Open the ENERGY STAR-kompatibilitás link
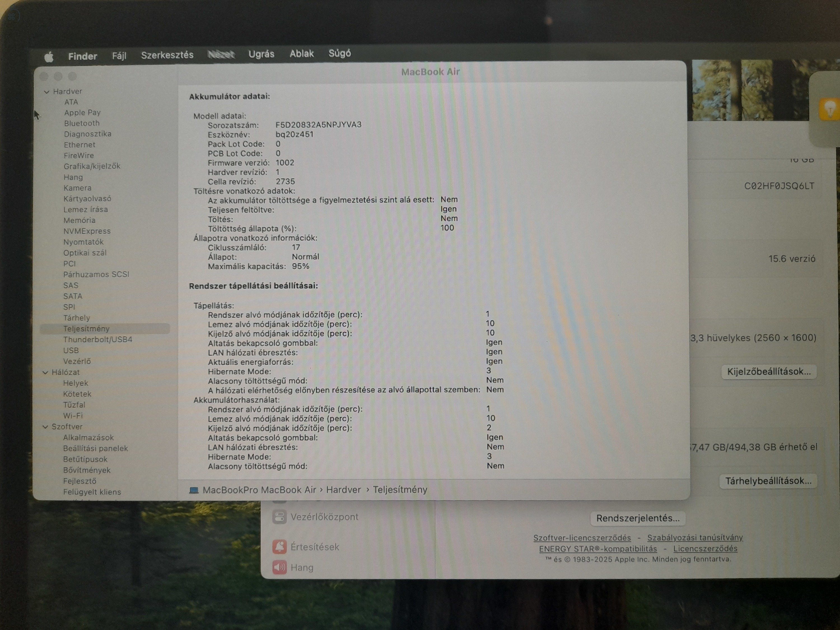840x630 pixels. tap(598, 549)
